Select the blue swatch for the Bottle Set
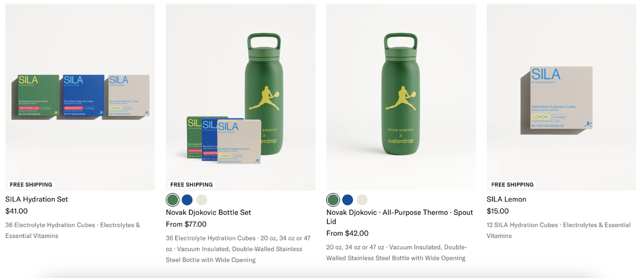The height and width of the screenshot is (278, 644). click(x=187, y=200)
